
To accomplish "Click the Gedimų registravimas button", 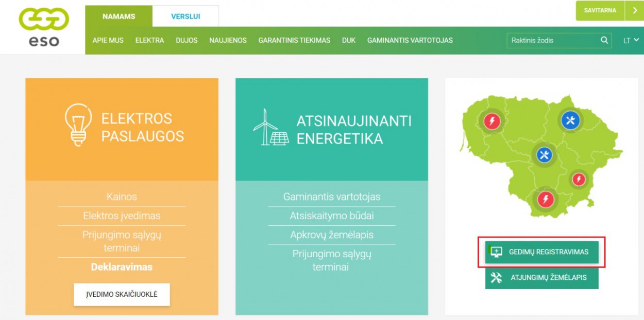I will point(541,252).
